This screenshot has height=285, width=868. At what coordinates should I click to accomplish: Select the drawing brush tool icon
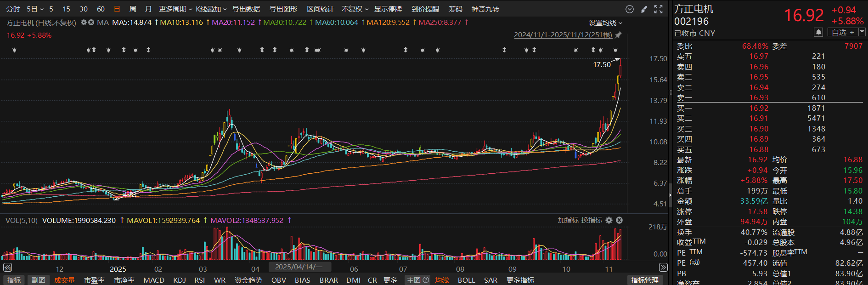click(x=644, y=9)
